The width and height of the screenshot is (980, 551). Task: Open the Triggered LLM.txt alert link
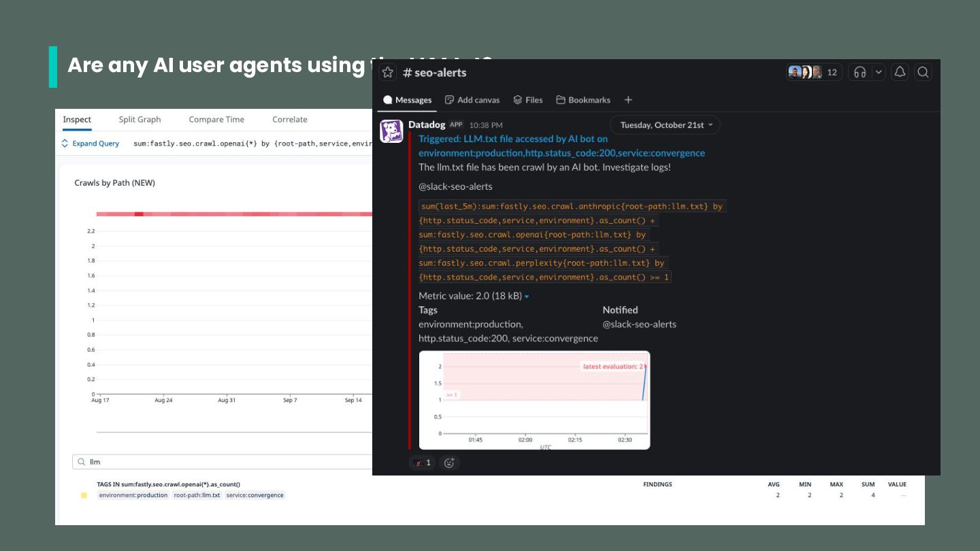[x=561, y=146]
